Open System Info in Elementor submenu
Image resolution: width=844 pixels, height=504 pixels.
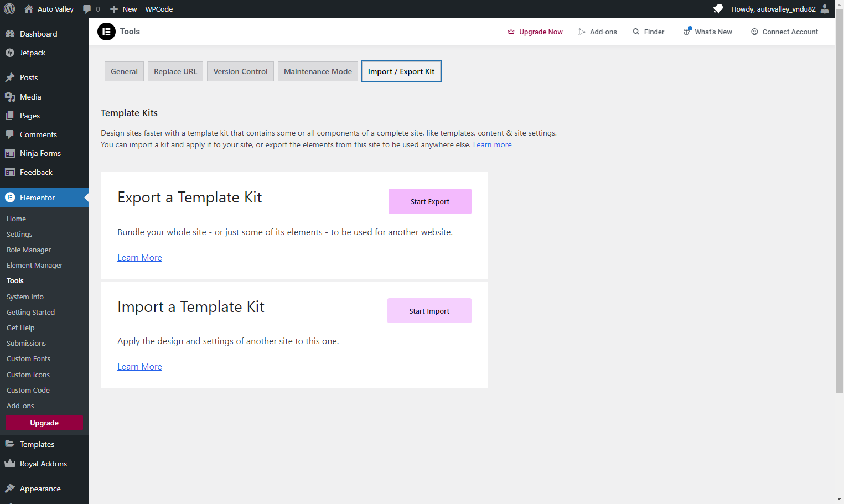[x=25, y=297]
